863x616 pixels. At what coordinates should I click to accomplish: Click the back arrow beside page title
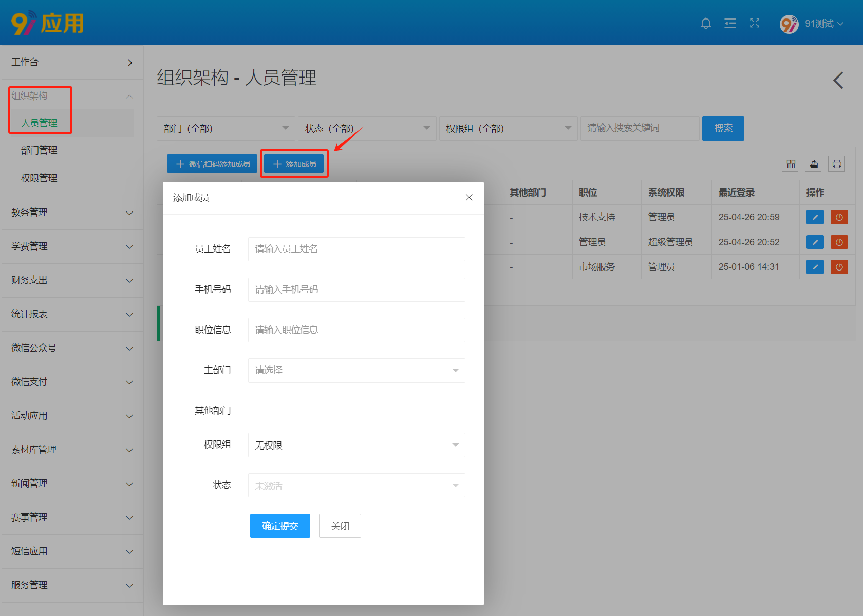[x=838, y=81]
